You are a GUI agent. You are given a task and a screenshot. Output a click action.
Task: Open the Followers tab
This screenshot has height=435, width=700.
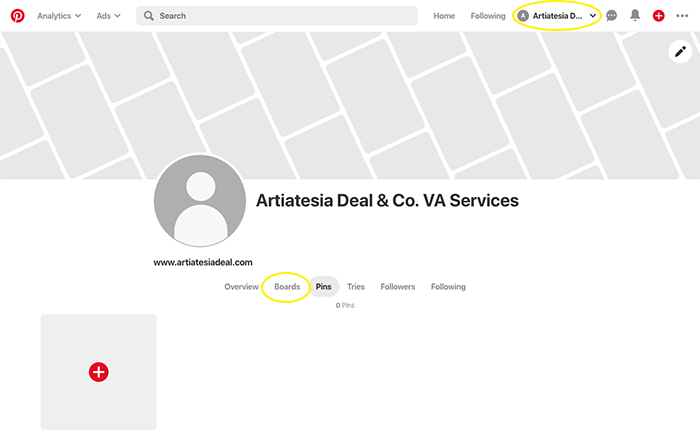coord(398,287)
